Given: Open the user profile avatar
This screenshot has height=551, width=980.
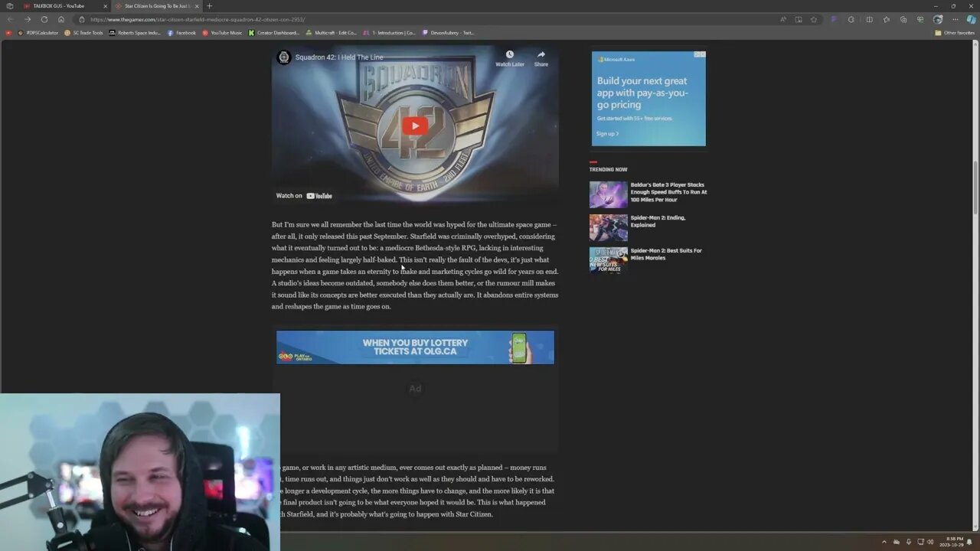Looking at the screenshot, I should pyautogui.click(x=938, y=19).
